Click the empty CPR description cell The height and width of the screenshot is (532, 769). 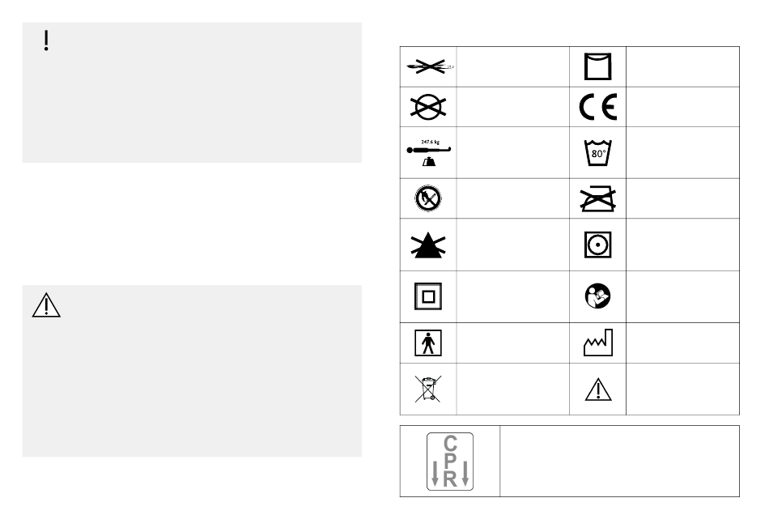click(619, 462)
